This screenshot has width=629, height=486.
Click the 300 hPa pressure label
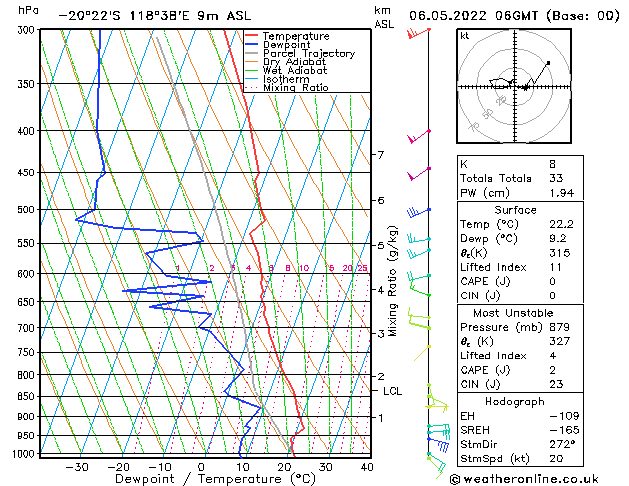pos(29,30)
